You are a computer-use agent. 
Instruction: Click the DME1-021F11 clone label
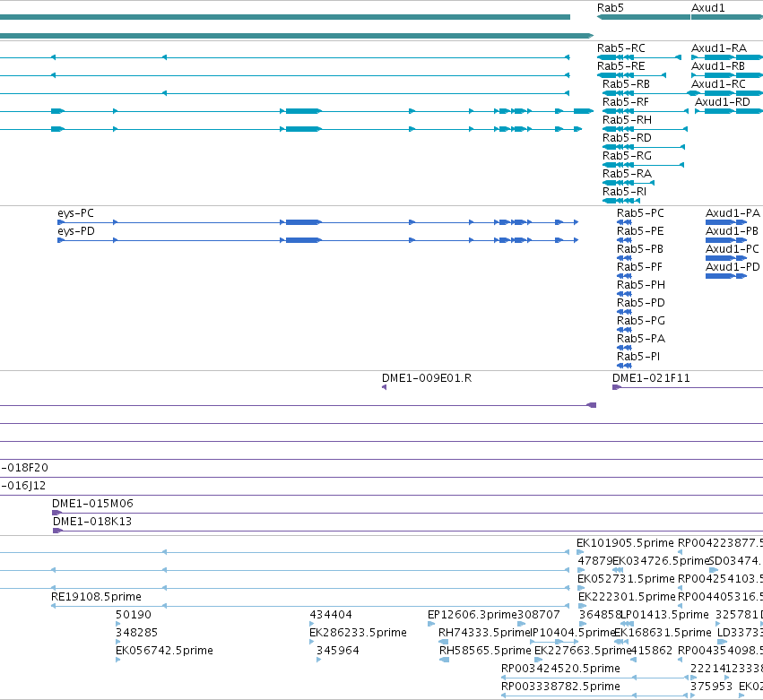pyautogui.click(x=651, y=378)
